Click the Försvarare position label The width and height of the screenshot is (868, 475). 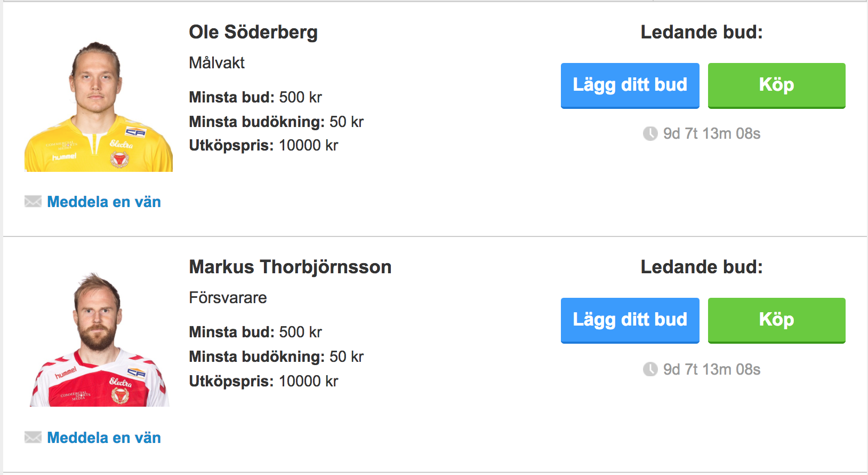228,298
